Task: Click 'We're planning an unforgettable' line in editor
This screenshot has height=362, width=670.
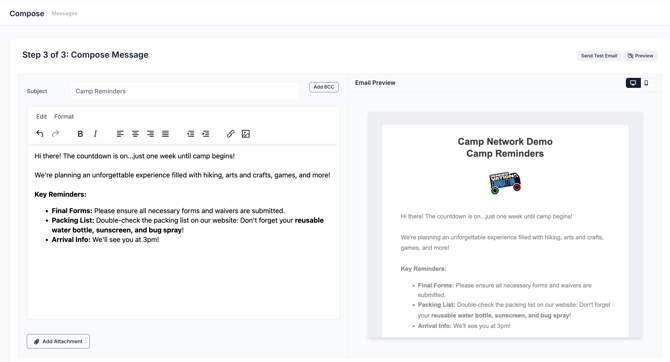Action: click(182, 175)
